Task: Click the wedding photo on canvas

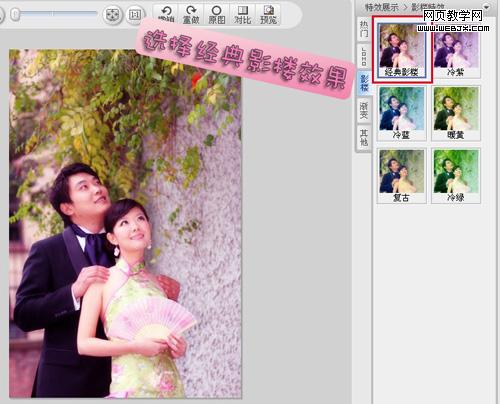Action: (125, 223)
